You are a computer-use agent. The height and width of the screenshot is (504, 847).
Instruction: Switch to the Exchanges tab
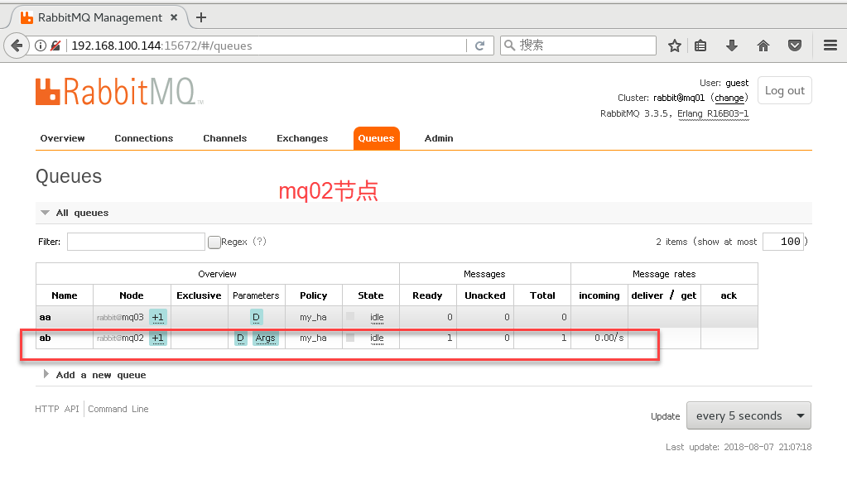point(302,138)
